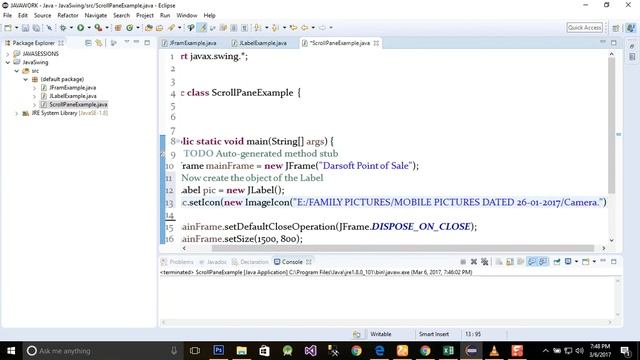Switch to the Problems tab

(x=178, y=262)
